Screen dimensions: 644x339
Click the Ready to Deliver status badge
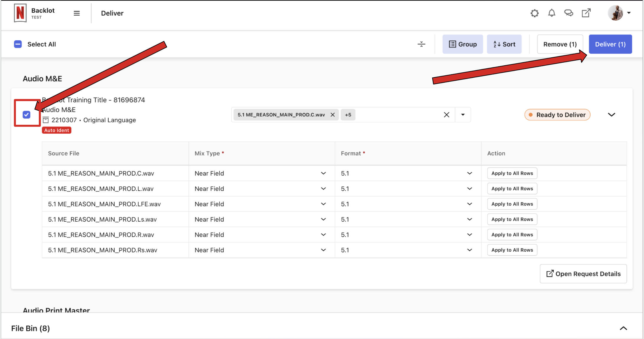(557, 114)
